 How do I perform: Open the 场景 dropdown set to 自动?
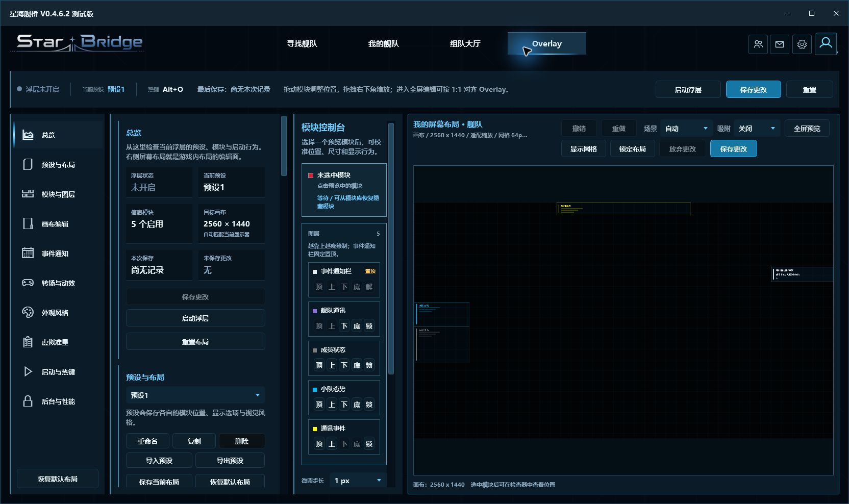click(x=686, y=129)
